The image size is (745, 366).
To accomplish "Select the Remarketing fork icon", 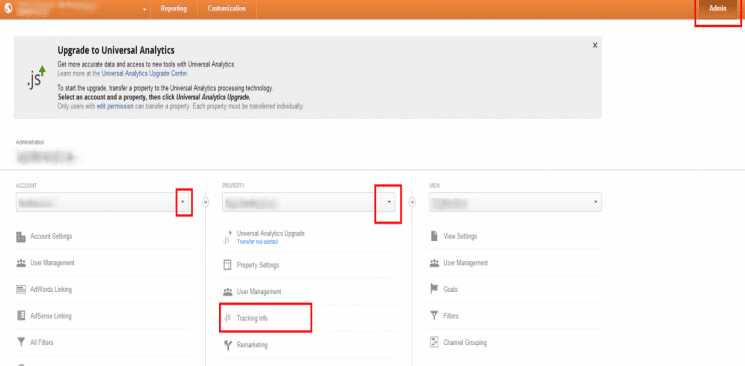I will tap(227, 345).
